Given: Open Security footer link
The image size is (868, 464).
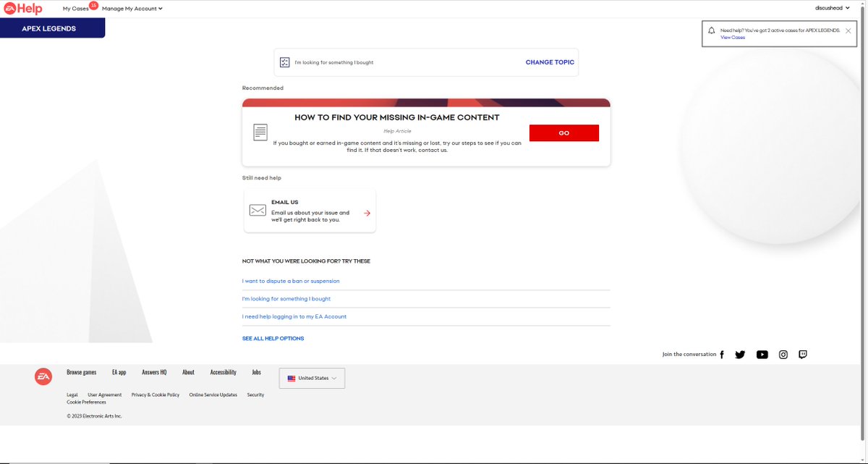Looking at the screenshot, I should pyautogui.click(x=255, y=395).
